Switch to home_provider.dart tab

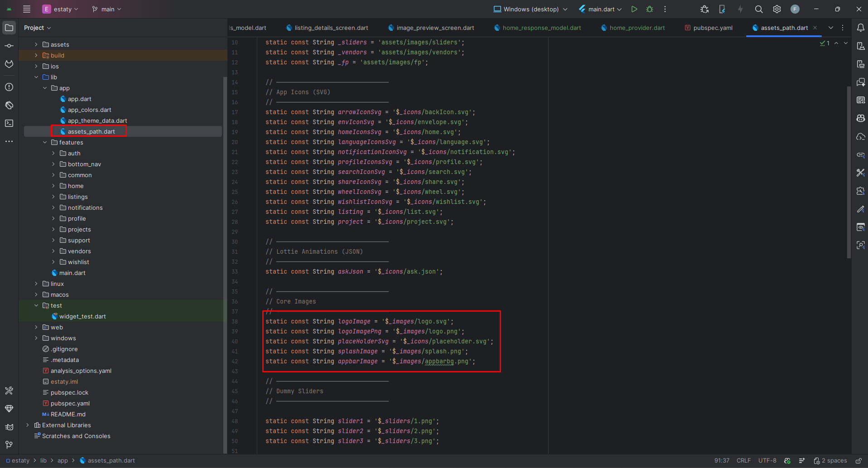click(x=633, y=28)
